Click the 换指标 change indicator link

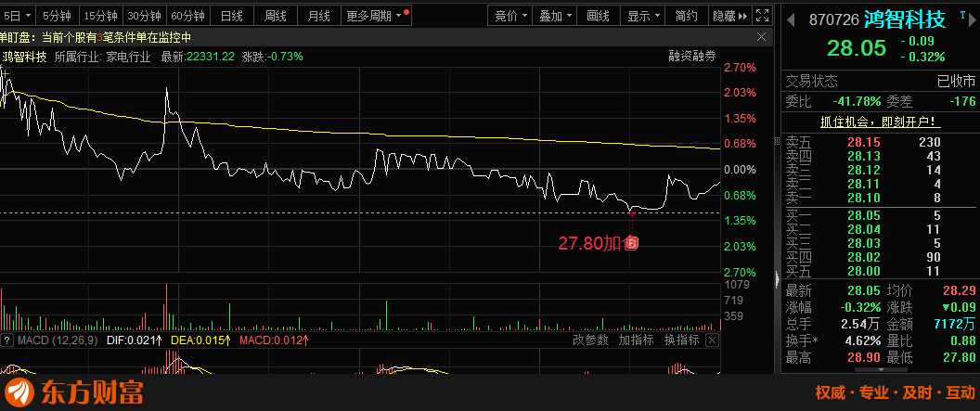[682, 340]
